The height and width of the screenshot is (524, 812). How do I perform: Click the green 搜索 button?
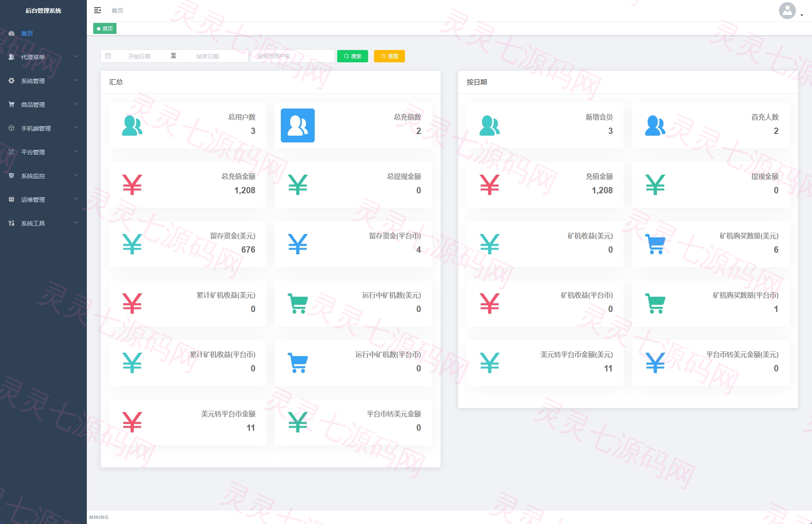352,56
